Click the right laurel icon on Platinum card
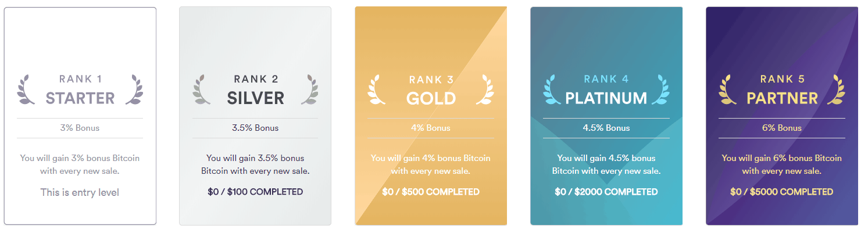The image size is (868, 236). click(660, 90)
